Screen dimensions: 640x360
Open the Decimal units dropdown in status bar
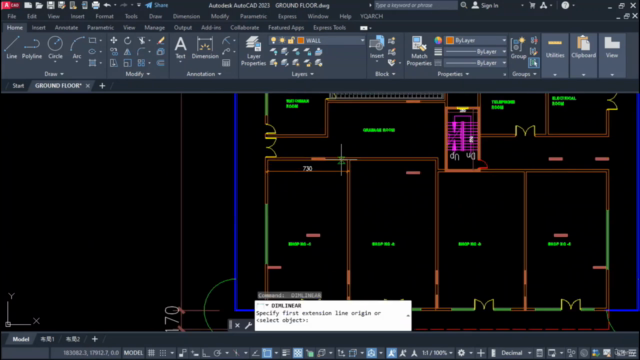coord(516,353)
